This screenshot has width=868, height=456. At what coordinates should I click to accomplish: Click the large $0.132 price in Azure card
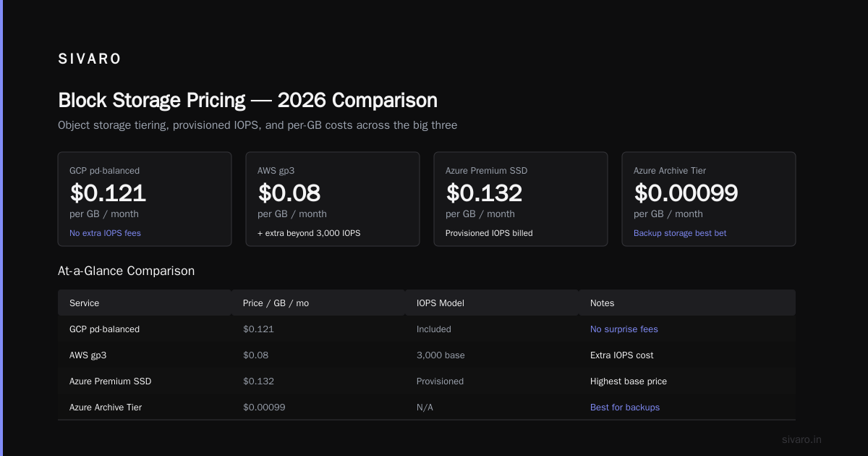(484, 193)
